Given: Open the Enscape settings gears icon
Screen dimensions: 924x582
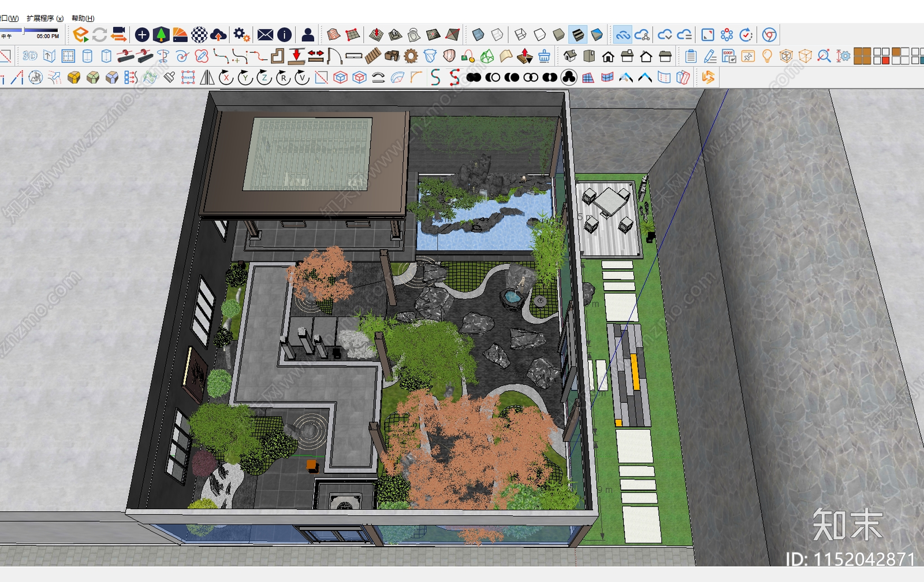Looking at the screenshot, I should (242, 35).
